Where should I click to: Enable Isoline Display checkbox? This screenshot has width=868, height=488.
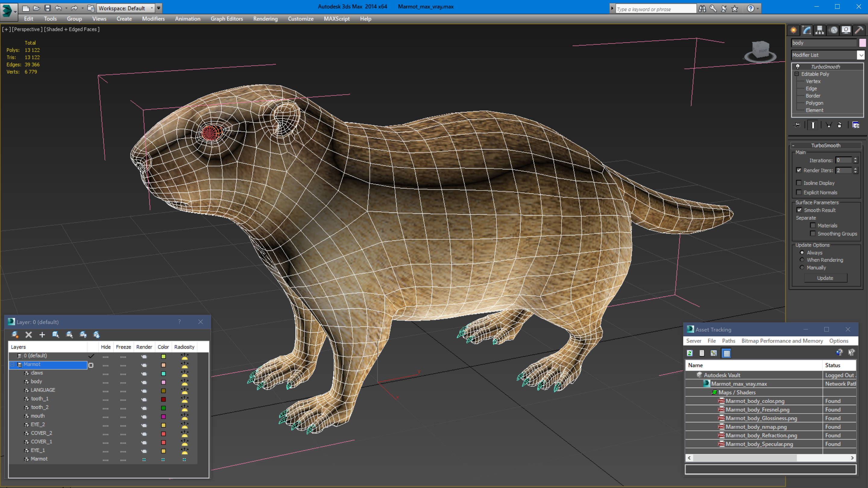click(799, 183)
